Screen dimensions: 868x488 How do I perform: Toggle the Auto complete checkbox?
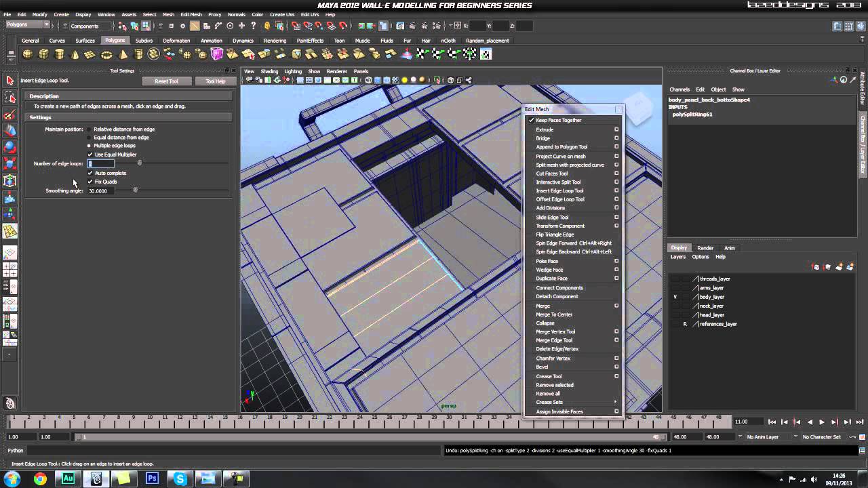90,173
